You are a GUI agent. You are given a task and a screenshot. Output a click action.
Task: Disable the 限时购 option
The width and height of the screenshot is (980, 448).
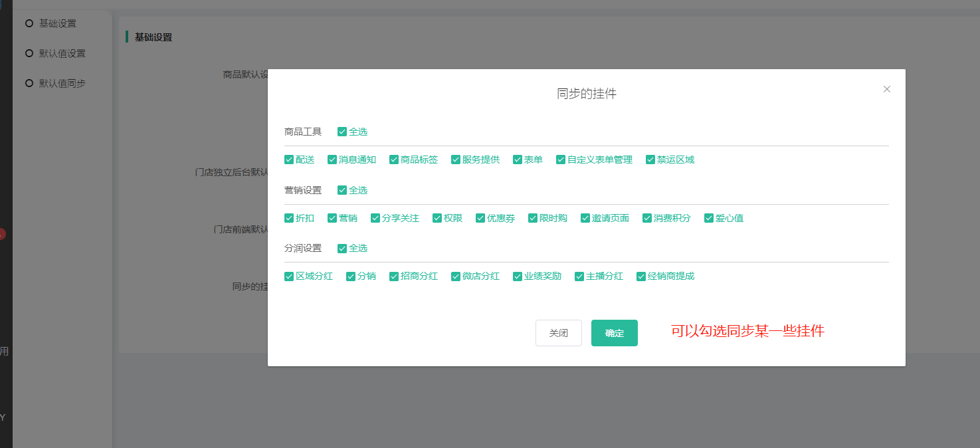coord(533,218)
